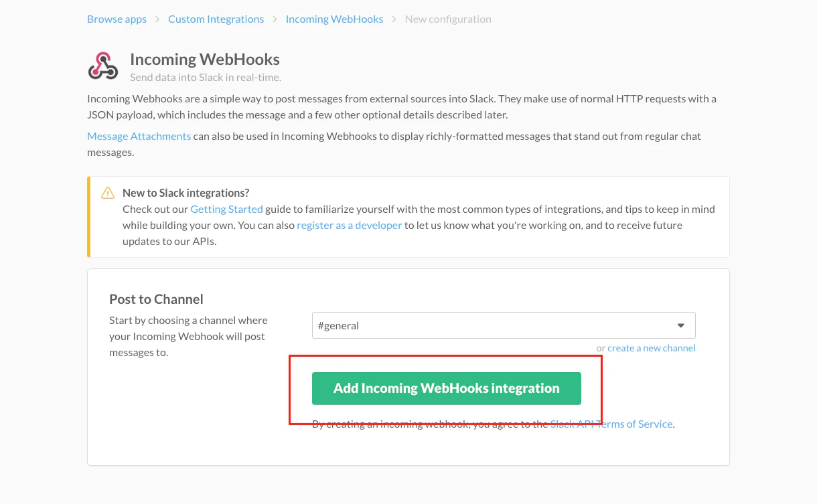
Task: Open Incoming WebHooks breadcrumb link
Action: pyautogui.click(x=334, y=19)
